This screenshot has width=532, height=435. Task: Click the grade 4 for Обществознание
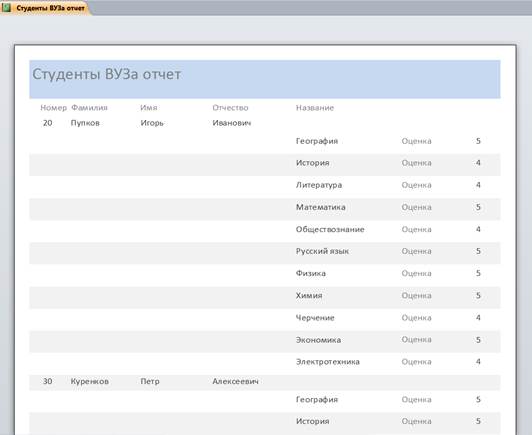(x=478, y=229)
